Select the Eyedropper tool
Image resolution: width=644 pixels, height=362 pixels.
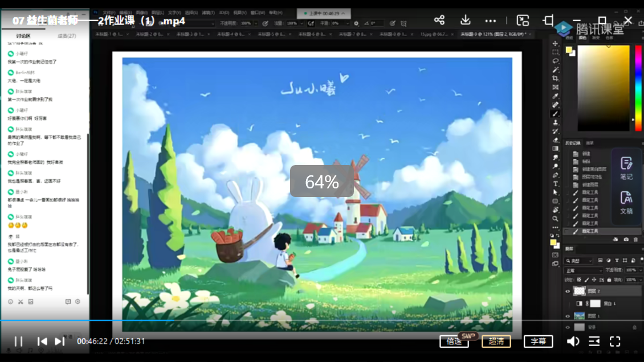tap(555, 96)
